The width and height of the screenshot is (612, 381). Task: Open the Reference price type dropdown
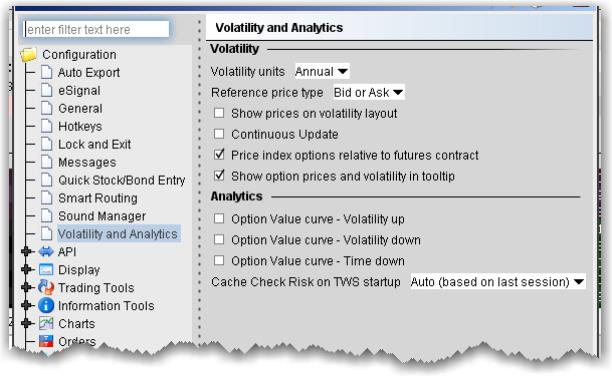tap(369, 93)
